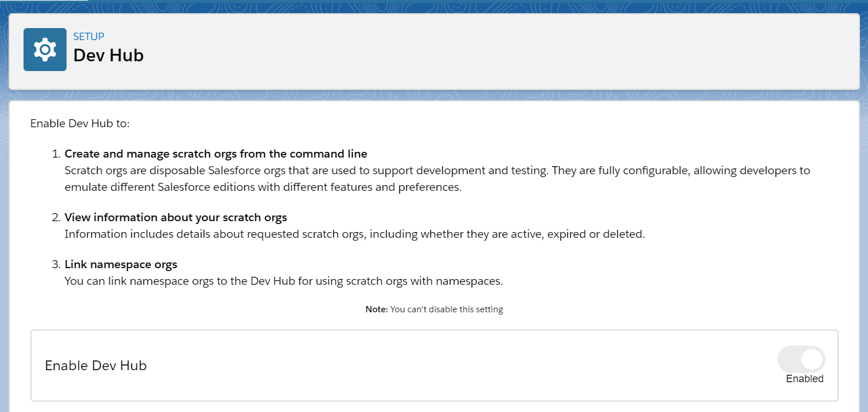Viewport: 868px width, 412px height.
Task: Click list number 2 marker
Action: [x=56, y=218]
